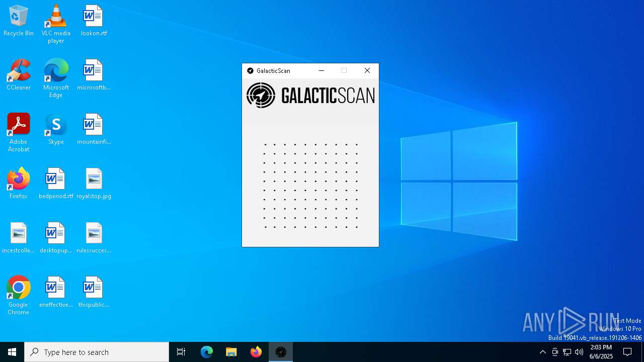Close the GalacticScan window
This screenshot has height=362, width=644.
coord(367,71)
